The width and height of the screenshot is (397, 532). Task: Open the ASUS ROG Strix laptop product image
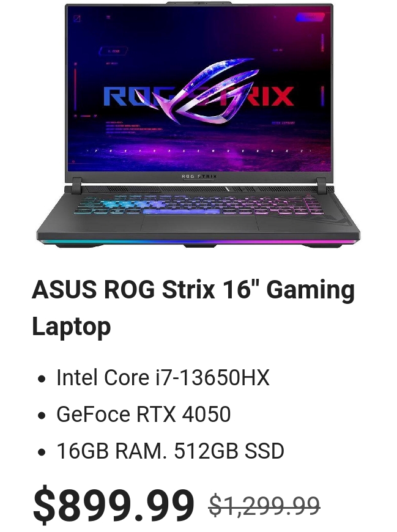pos(198,124)
